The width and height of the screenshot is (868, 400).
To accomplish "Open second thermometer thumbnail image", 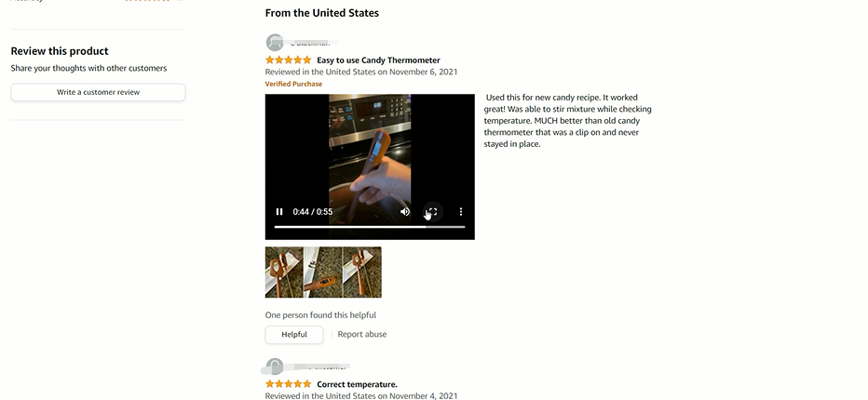I will (x=323, y=273).
